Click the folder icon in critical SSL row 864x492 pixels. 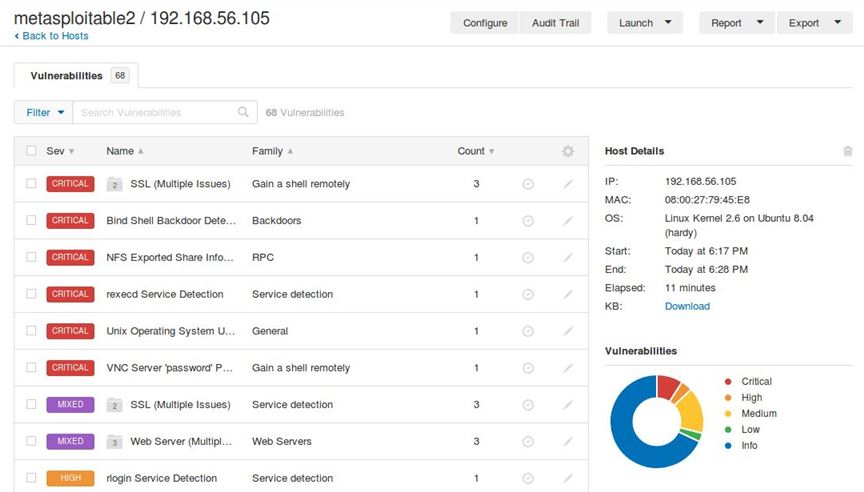114,184
